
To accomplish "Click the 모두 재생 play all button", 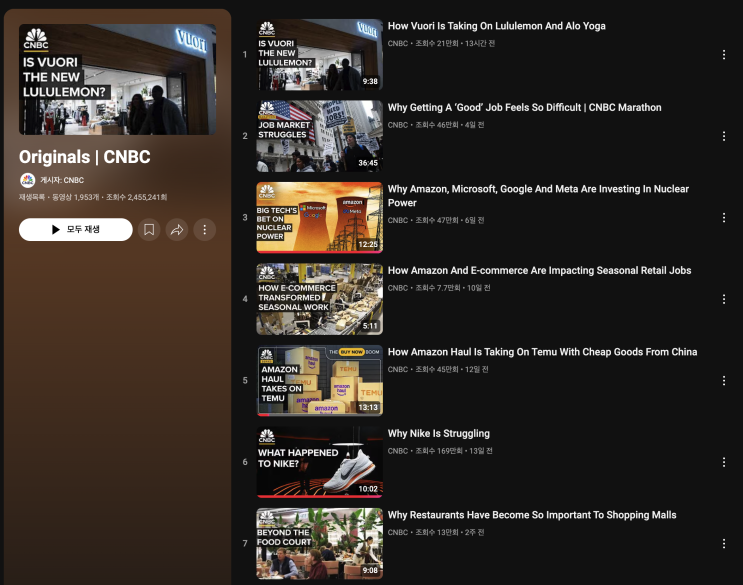I will [x=76, y=230].
